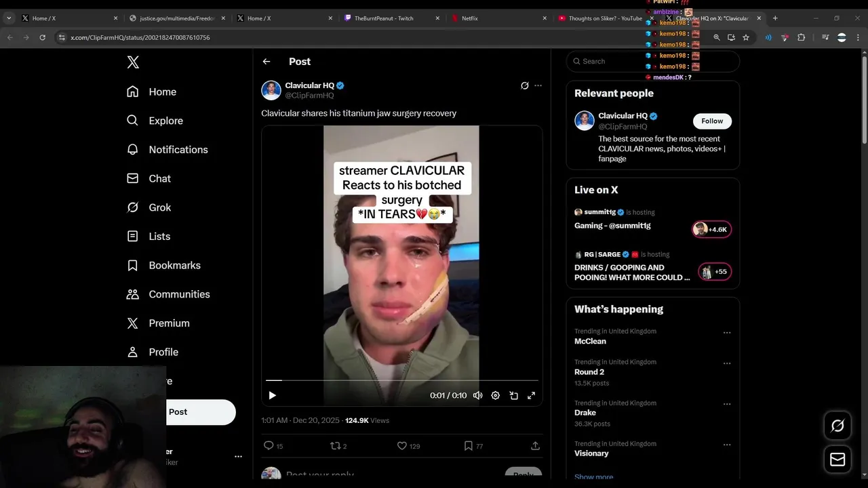
Task: Open the browser media controls icon
Action: pyautogui.click(x=825, y=37)
